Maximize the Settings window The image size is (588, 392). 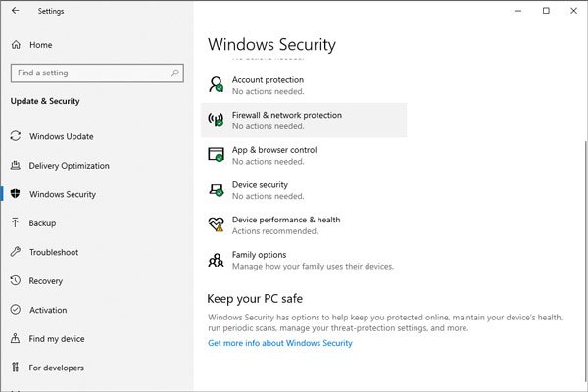(x=546, y=11)
